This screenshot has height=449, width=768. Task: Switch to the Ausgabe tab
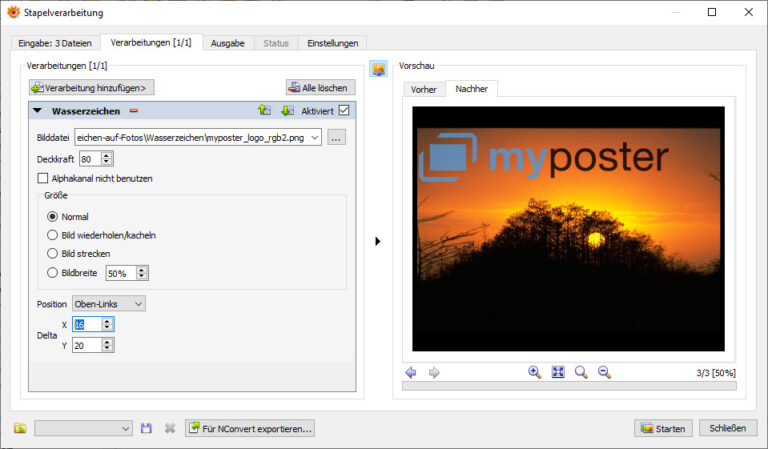coord(227,43)
